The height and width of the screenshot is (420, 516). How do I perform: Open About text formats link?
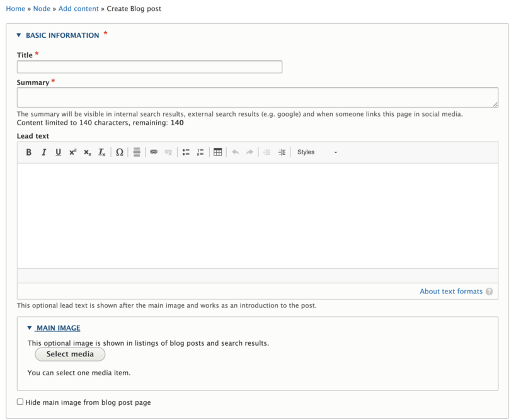tap(451, 292)
